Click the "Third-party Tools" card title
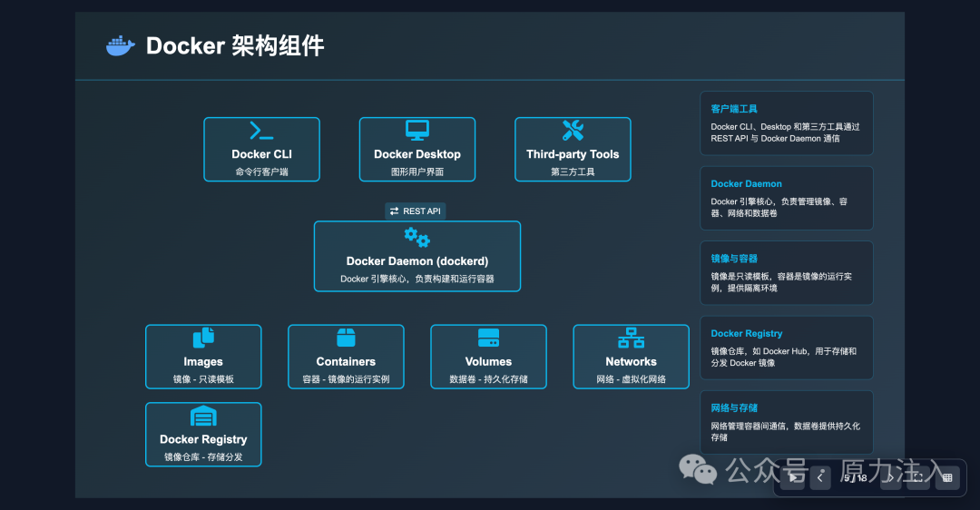980x510 pixels. (x=573, y=154)
